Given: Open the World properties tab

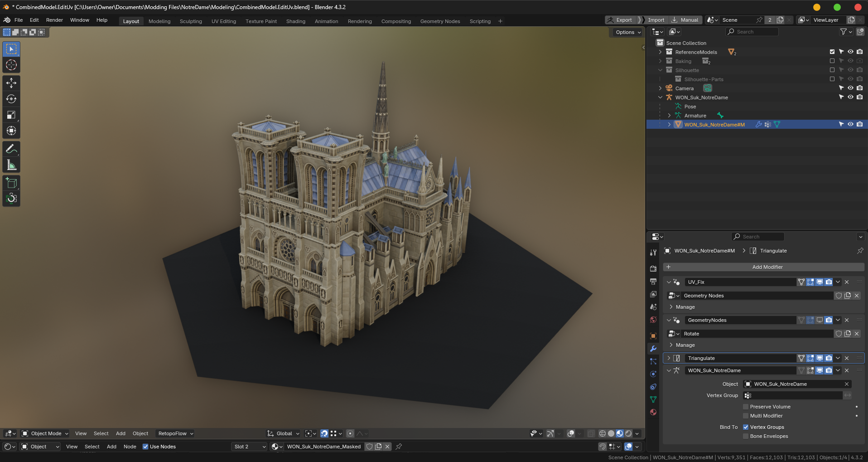Looking at the screenshot, I should tap(653, 320).
